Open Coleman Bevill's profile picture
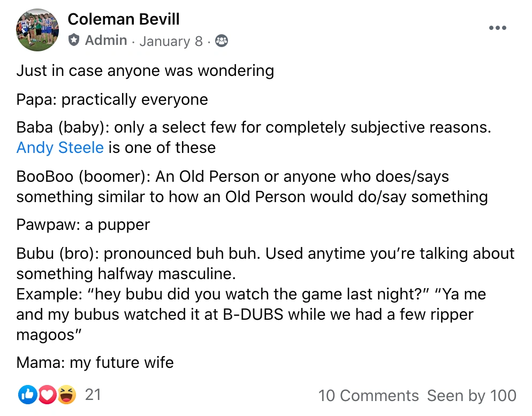 pos(37,30)
